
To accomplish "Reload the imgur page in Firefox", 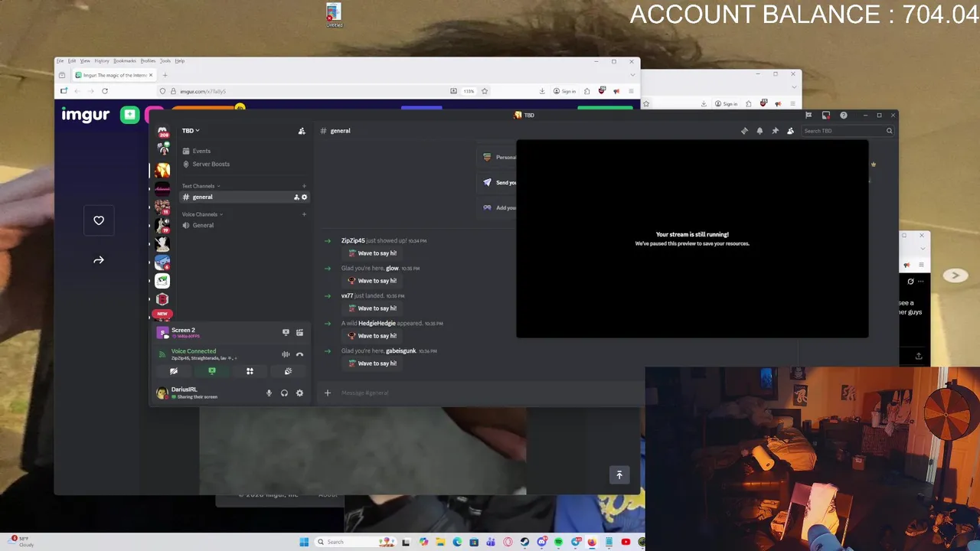I will (105, 91).
